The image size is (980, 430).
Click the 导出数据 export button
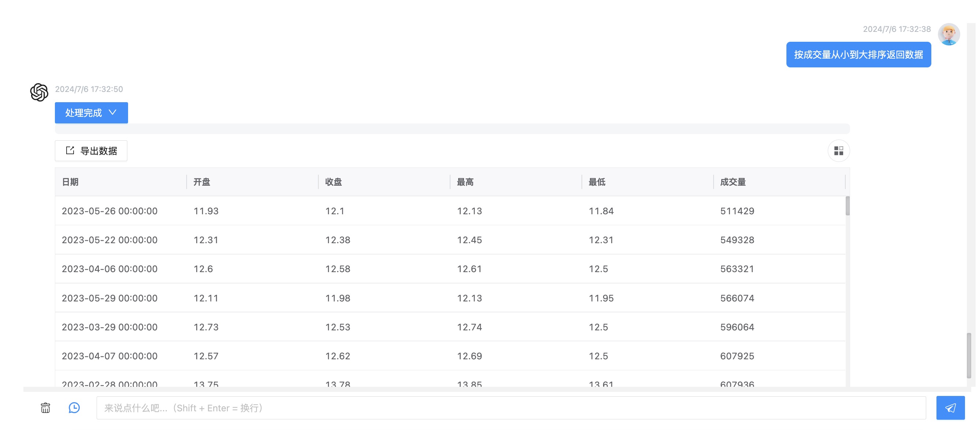pyautogui.click(x=91, y=151)
